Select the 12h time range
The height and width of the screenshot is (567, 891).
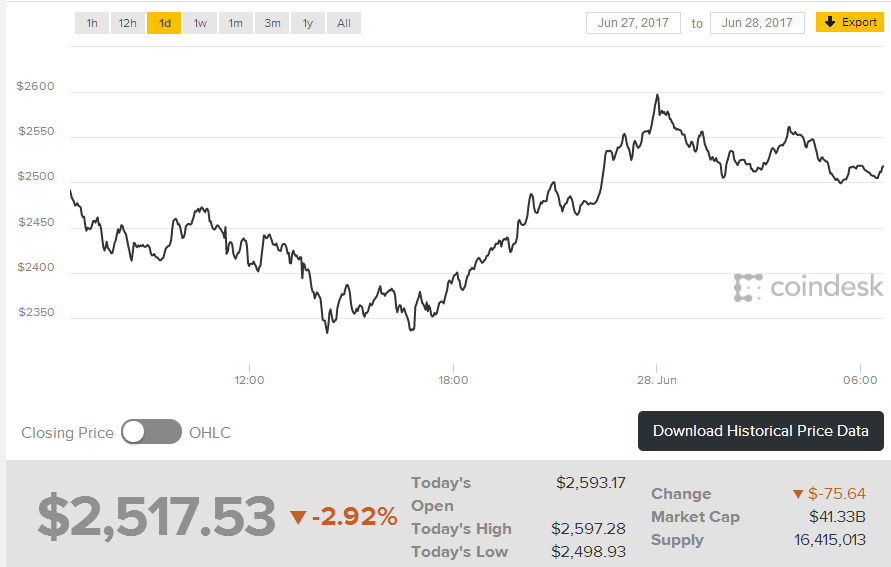(x=128, y=23)
